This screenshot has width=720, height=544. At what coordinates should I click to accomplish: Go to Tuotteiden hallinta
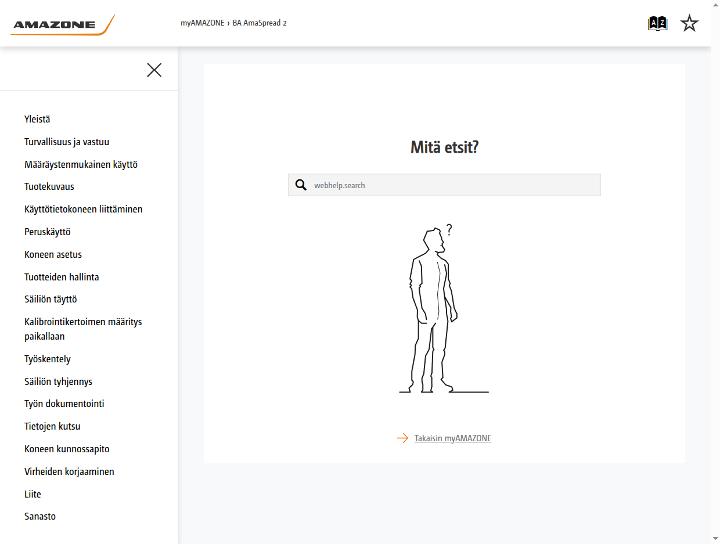[62, 277]
